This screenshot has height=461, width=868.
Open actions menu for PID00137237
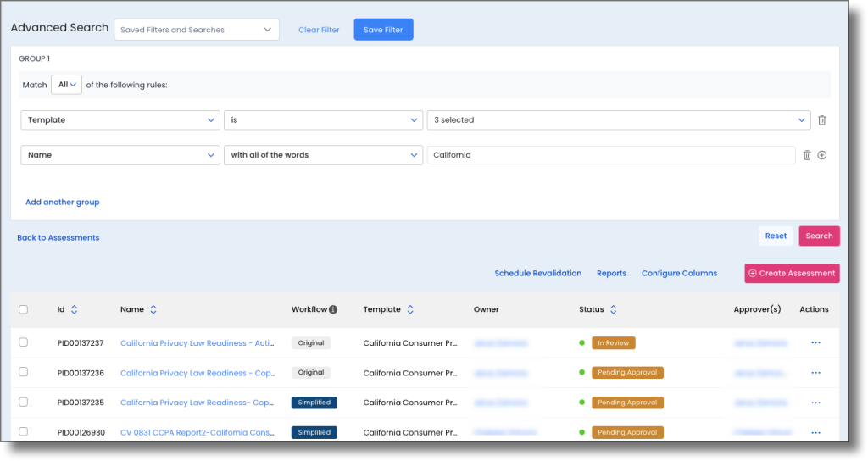click(x=816, y=342)
